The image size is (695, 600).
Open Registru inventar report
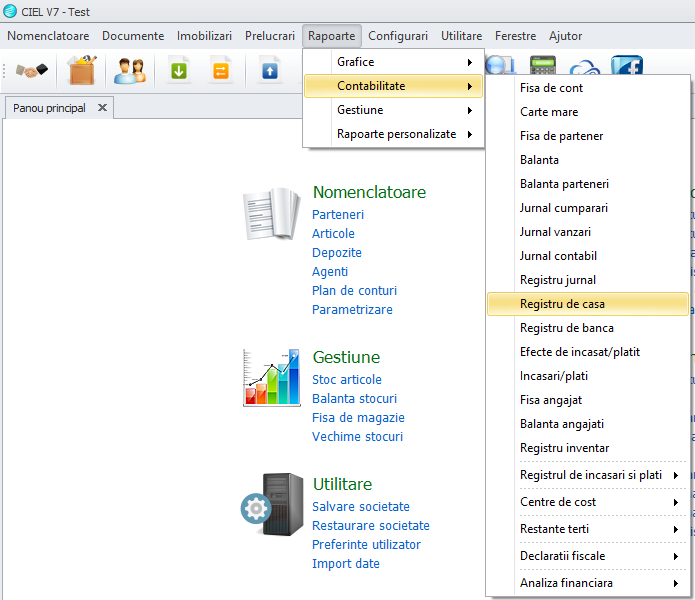pyautogui.click(x=588, y=448)
